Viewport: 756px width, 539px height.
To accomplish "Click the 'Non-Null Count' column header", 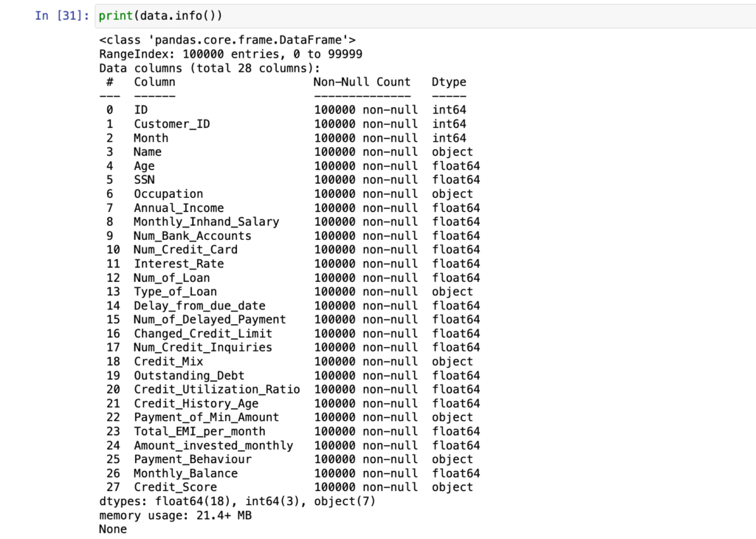I will (x=362, y=82).
